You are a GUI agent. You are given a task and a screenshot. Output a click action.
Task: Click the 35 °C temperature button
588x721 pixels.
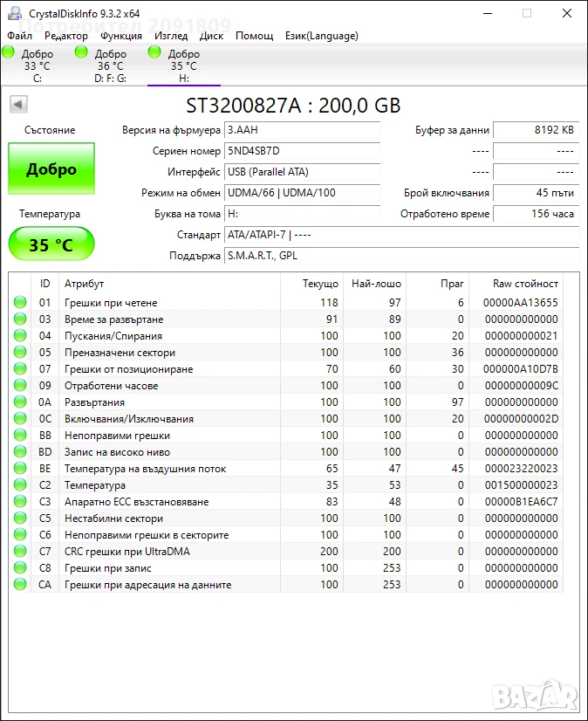[51, 244]
